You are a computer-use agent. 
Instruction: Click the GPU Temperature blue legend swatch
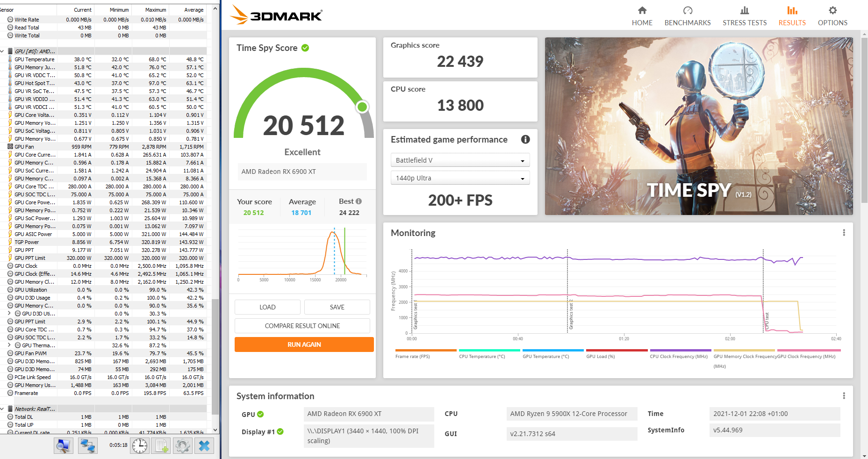[x=553, y=350]
